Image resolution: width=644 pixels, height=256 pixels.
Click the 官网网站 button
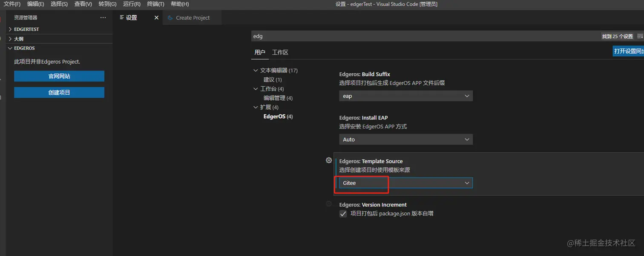59,76
